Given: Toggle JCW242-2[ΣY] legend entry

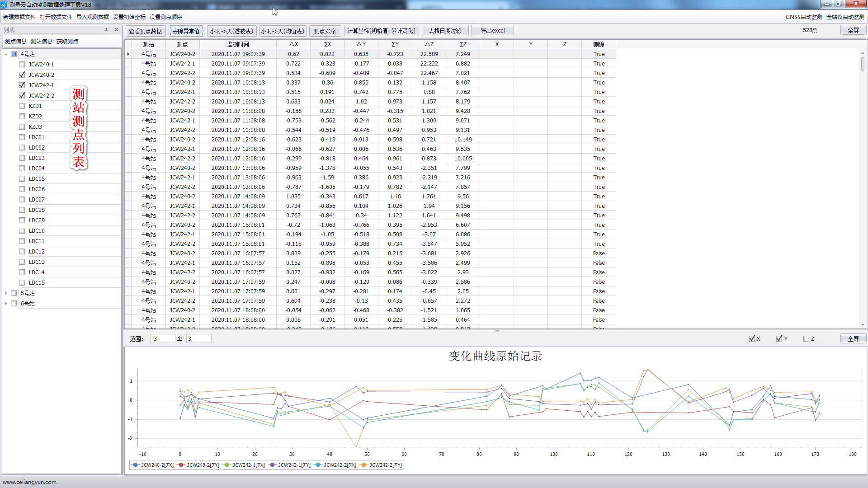Looking at the screenshot, I should (x=381, y=465).
